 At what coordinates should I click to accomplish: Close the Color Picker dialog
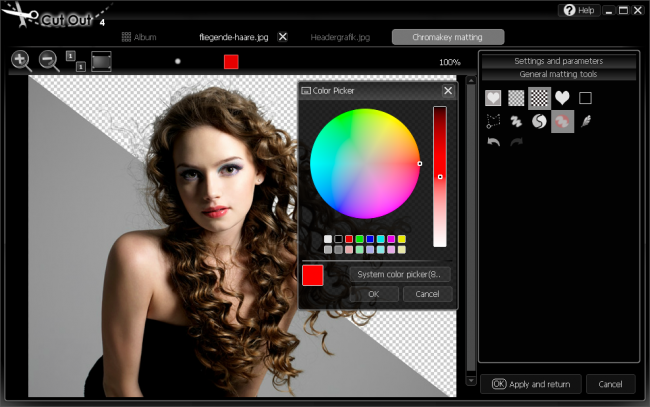(448, 90)
